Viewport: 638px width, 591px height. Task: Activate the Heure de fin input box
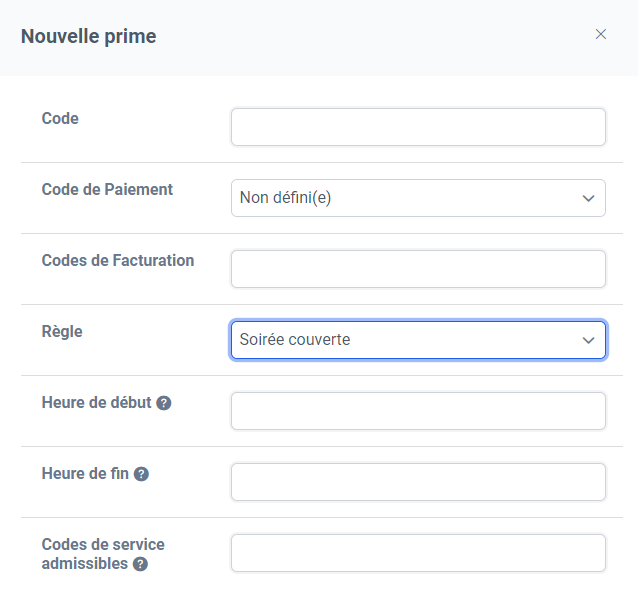click(418, 482)
